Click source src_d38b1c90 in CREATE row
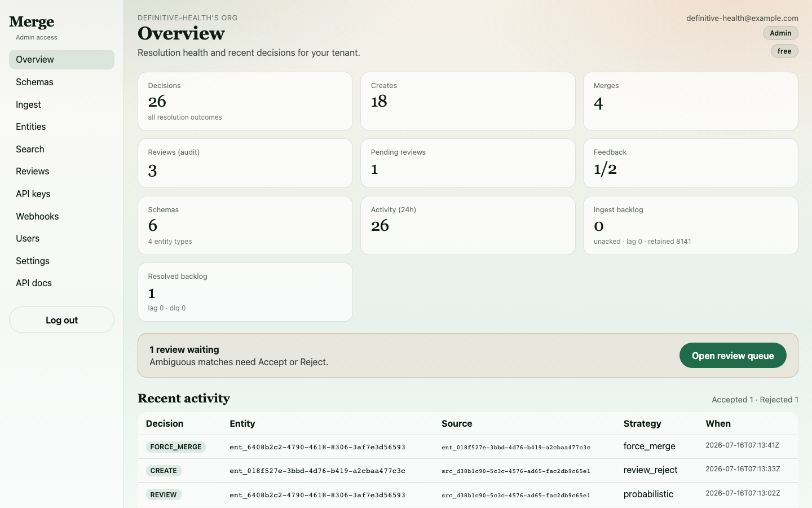This screenshot has height=508, width=812. (x=516, y=471)
